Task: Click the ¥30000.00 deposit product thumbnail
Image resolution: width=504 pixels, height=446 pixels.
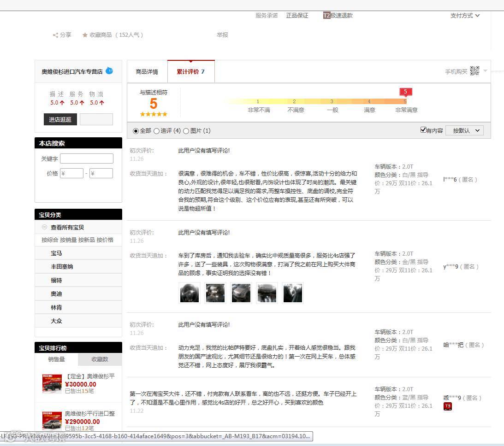Action: pos(52,383)
